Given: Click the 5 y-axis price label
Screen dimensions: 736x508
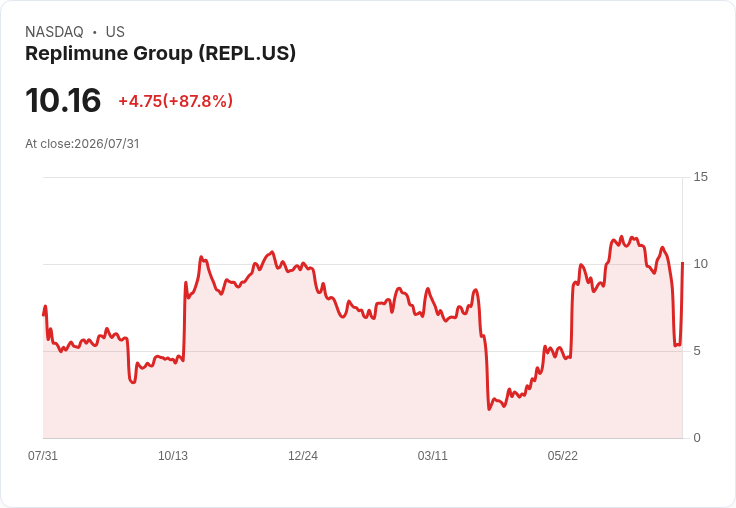Looking at the screenshot, I should (697, 351).
